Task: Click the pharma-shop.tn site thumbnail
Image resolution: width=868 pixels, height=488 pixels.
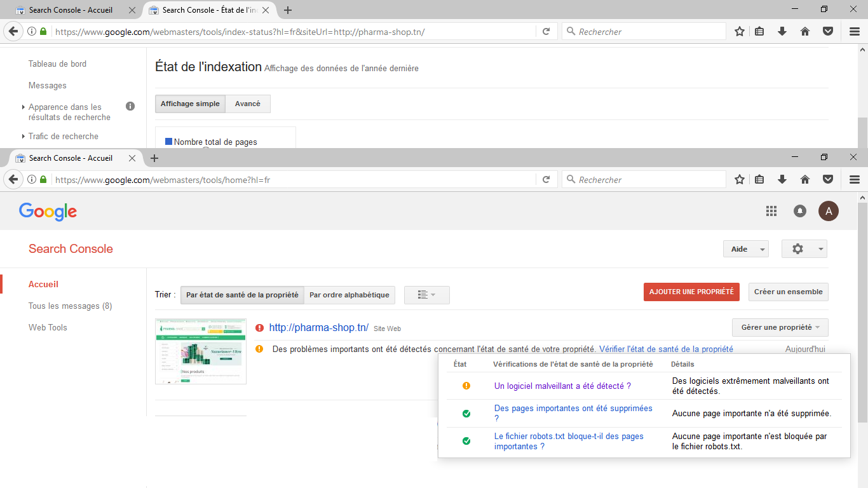Action: coord(201,351)
